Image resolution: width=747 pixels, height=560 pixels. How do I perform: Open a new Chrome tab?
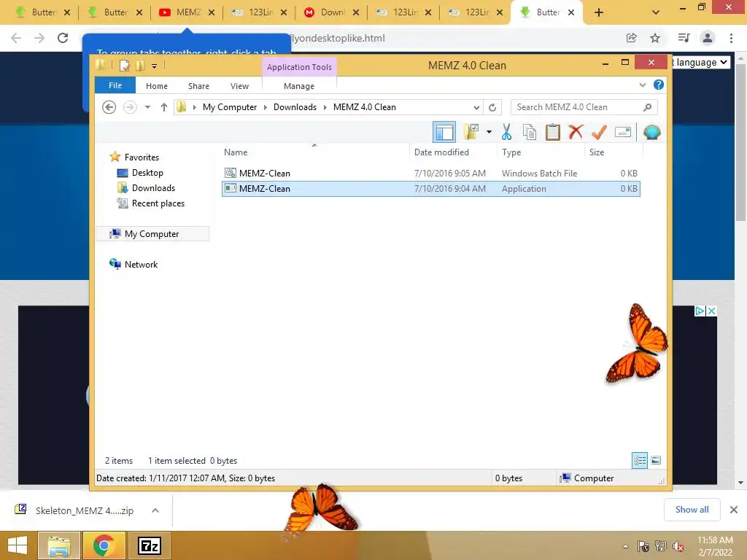pos(599,12)
